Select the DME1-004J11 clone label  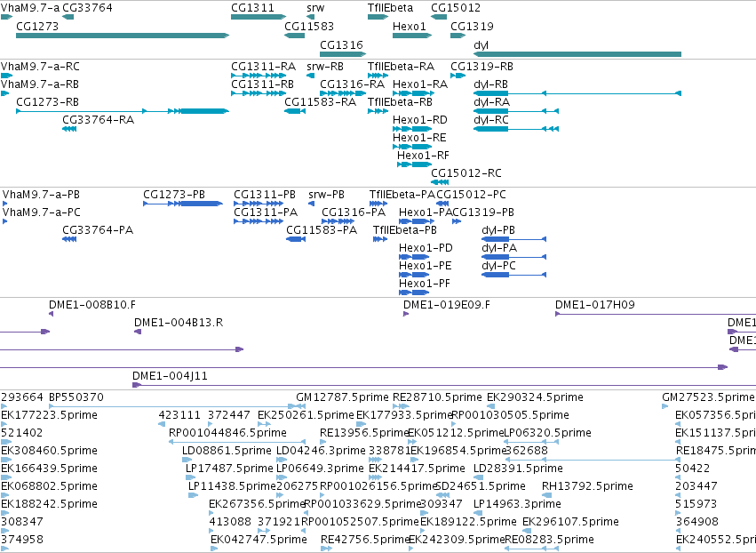pos(171,376)
